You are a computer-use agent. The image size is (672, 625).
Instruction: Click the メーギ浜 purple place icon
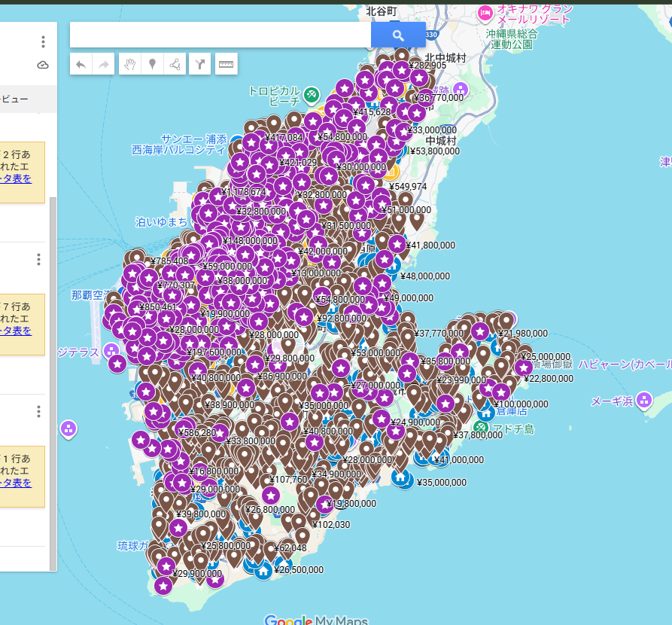tap(643, 400)
